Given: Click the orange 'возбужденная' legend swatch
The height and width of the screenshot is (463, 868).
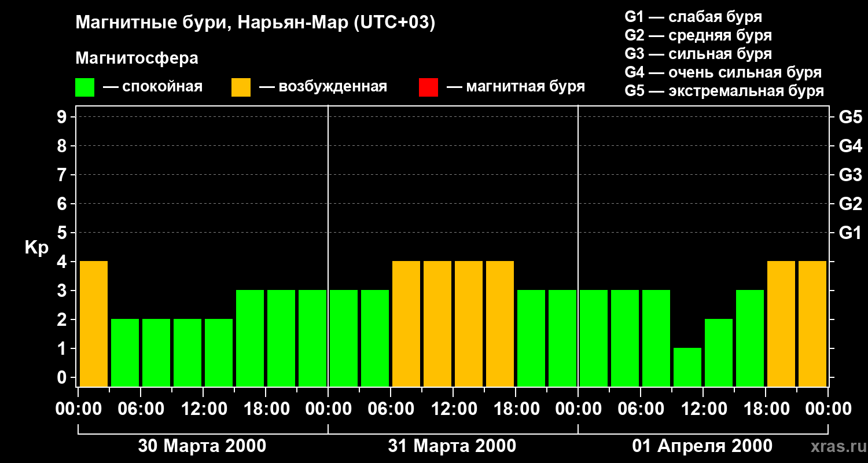Looking at the screenshot, I should [241, 87].
